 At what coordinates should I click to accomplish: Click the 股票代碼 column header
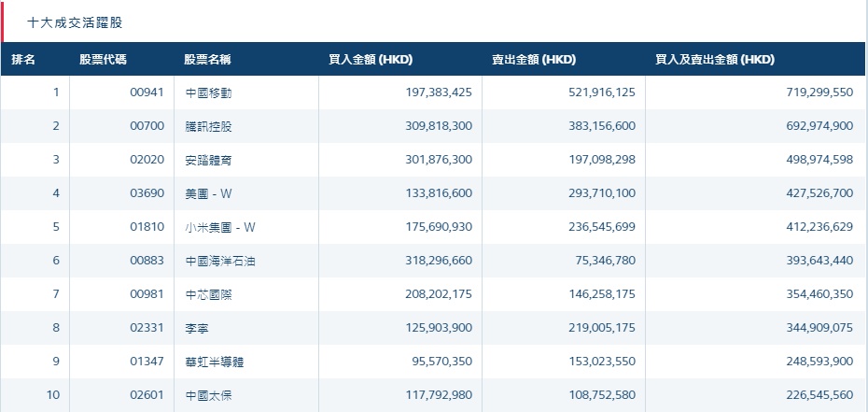[x=104, y=60]
